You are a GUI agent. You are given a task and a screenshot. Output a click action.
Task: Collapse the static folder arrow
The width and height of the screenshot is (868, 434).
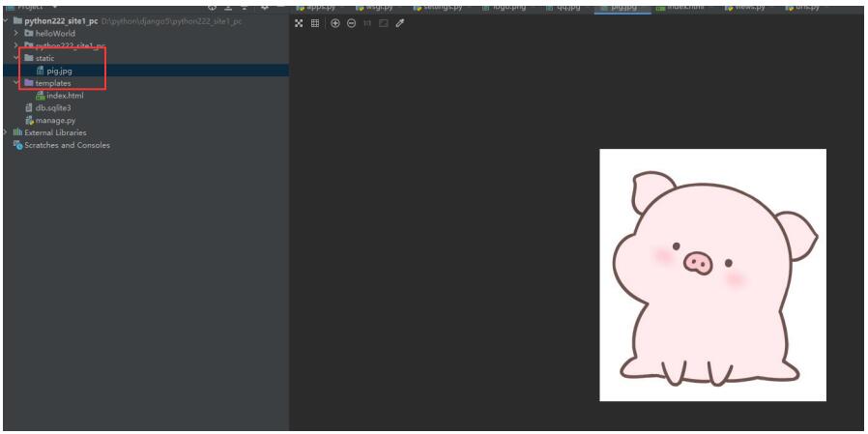17,58
